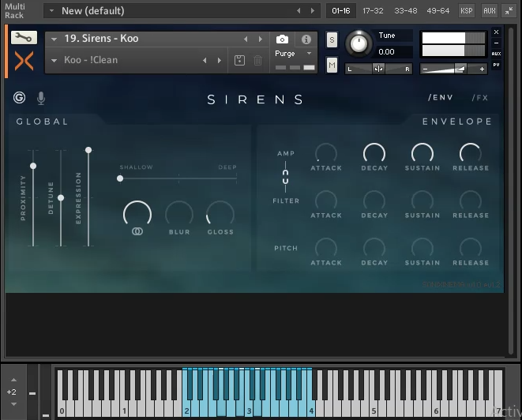
Task: Open Multi Rack preset dropdown arrow
Action: [x=51, y=10]
